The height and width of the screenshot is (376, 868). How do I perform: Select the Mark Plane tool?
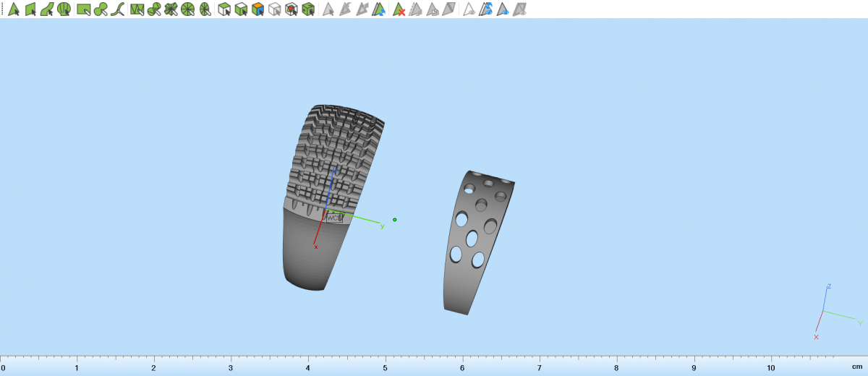30,9
